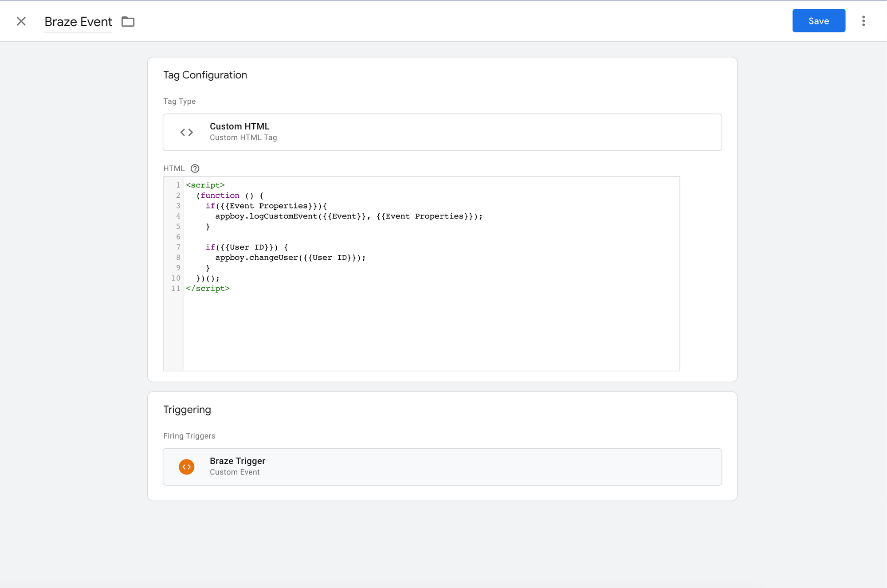Click the if({{Event Properties}}) line
Image resolution: width=887 pixels, height=588 pixels.
(266, 206)
